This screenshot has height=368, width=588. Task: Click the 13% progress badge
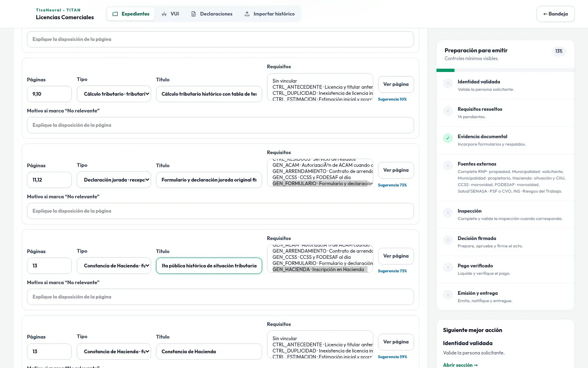click(x=559, y=51)
